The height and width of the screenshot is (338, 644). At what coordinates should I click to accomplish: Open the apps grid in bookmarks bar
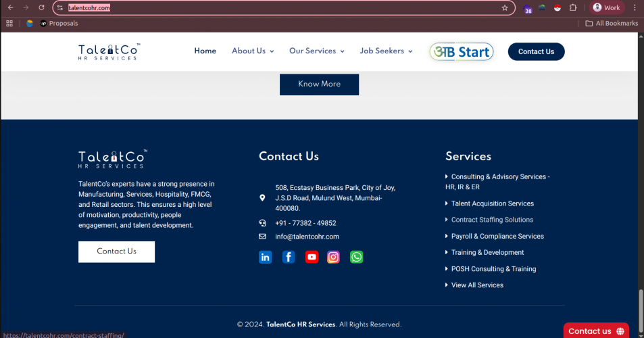point(9,24)
